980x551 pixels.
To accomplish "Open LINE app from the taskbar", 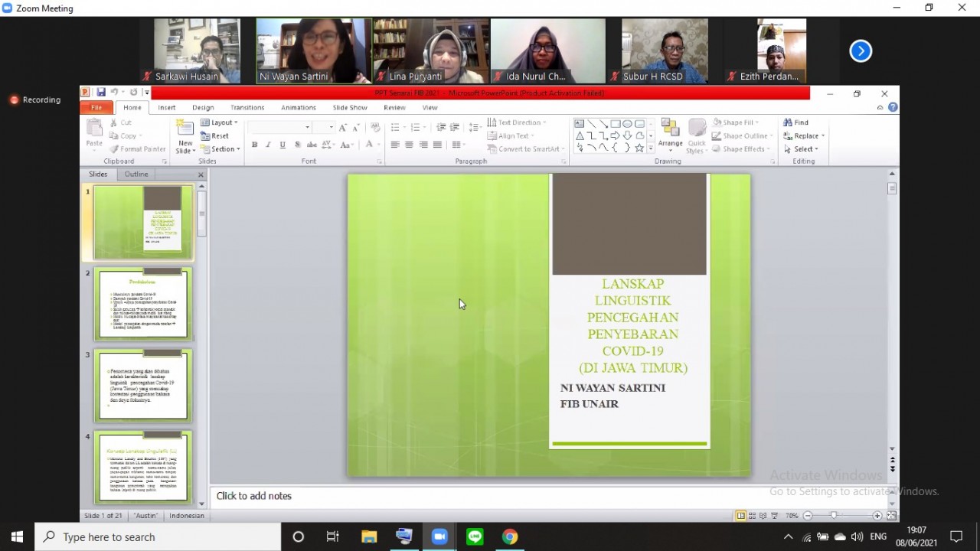I will tap(475, 537).
